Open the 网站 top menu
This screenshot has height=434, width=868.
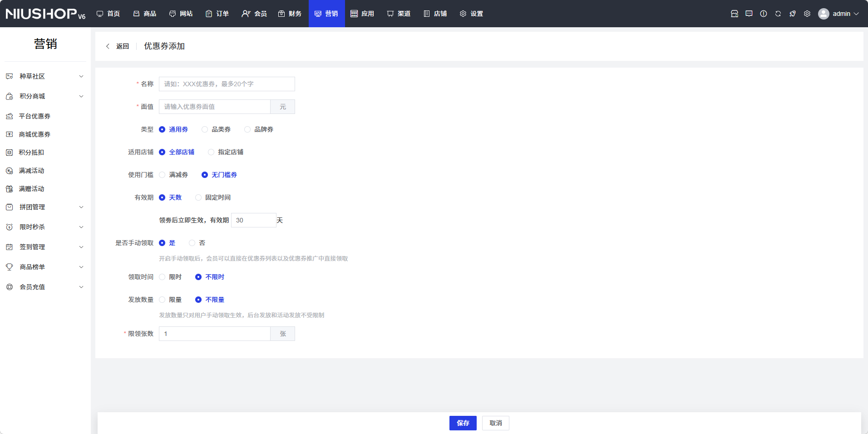pos(181,14)
